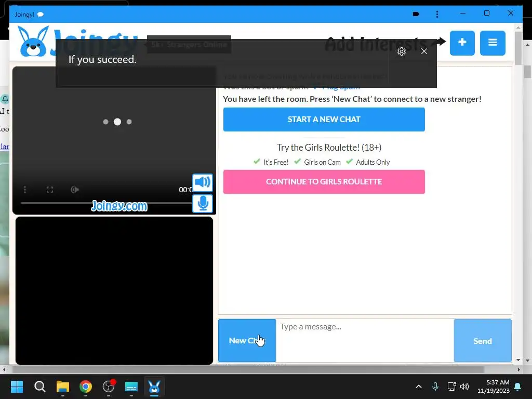Click the Send button
532x399 pixels.
coord(483,340)
